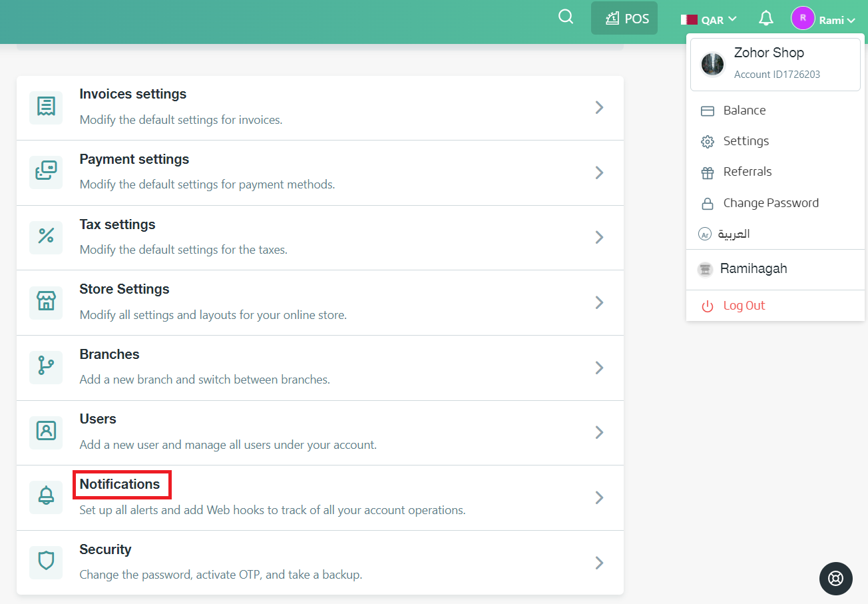Click the Payment settings card icon
The image size is (868, 604).
(45, 172)
